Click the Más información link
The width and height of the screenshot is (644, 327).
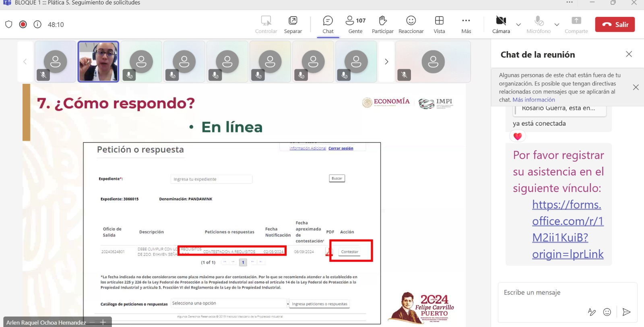(533, 100)
